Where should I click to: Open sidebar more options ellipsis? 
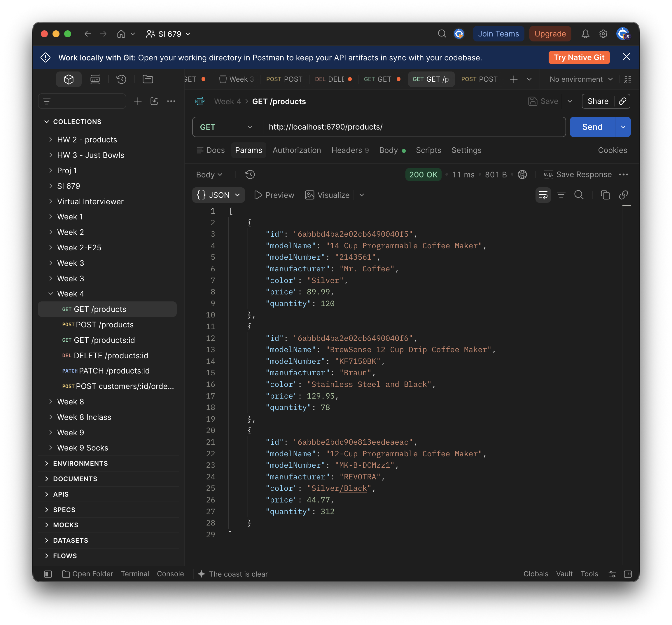[171, 101]
